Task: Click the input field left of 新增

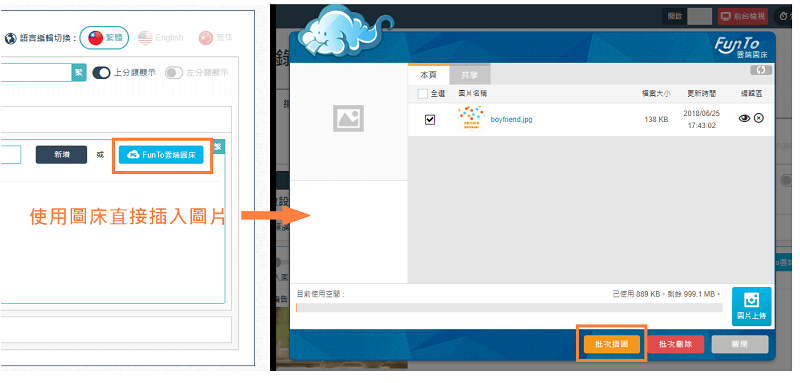Action: [x=10, y=155]
